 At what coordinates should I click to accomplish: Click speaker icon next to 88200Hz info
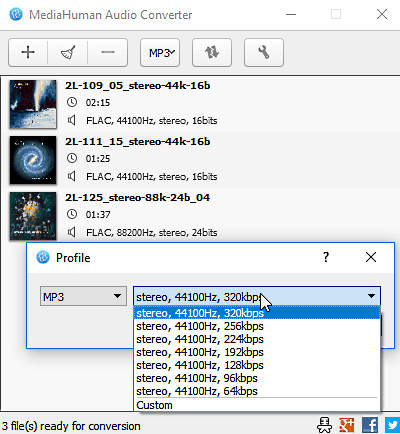coord(72,232)
